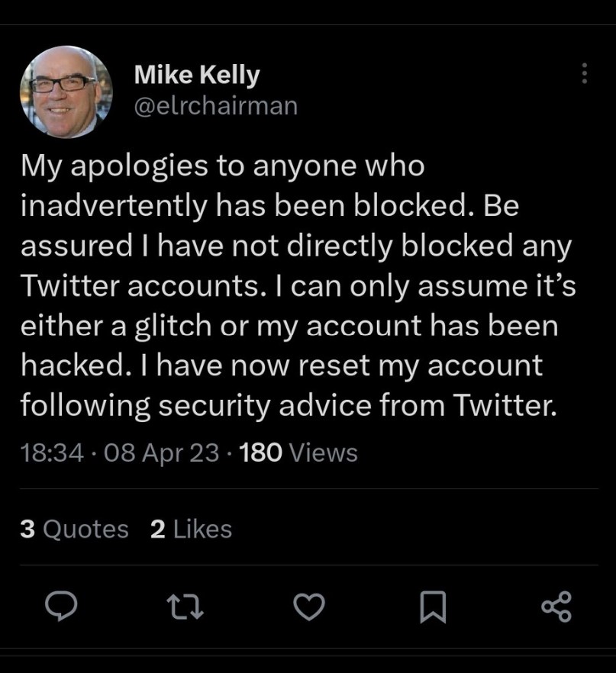Click "security advice from Twitter" in the last line

tap(355, 405)
